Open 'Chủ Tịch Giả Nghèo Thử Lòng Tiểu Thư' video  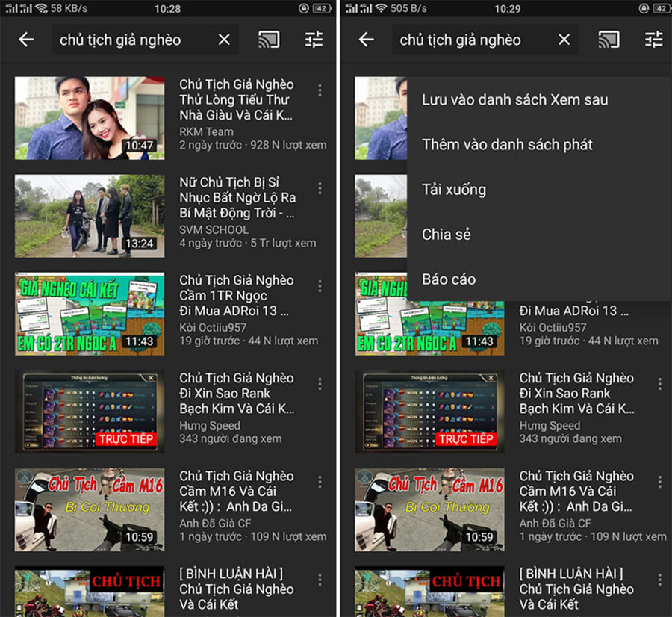[89, 117]
